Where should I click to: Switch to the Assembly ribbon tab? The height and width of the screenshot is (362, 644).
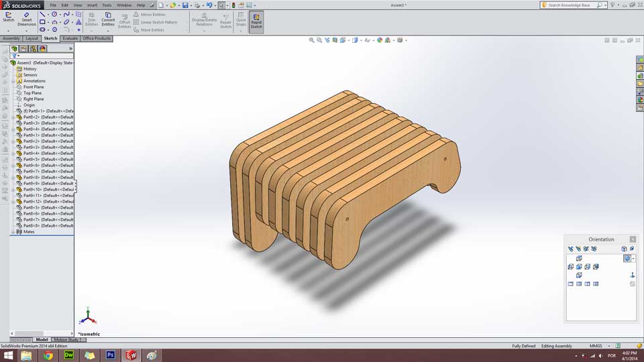tap(11, 38)
